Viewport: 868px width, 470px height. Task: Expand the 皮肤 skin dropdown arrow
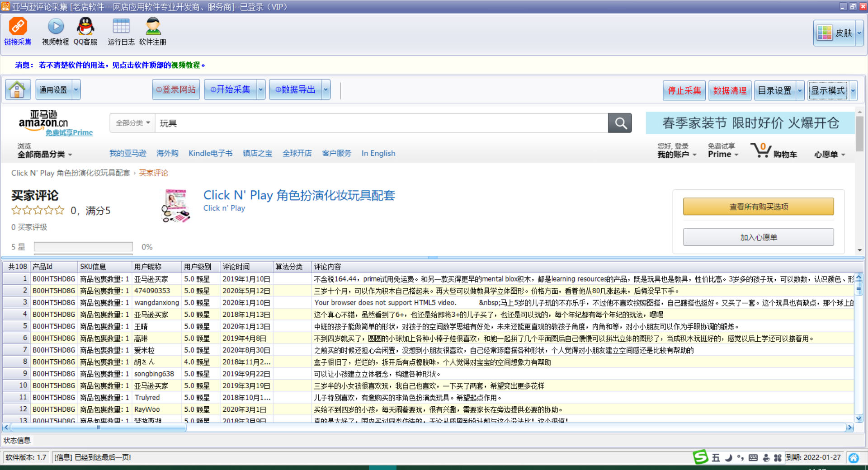[x=859, y=33]
